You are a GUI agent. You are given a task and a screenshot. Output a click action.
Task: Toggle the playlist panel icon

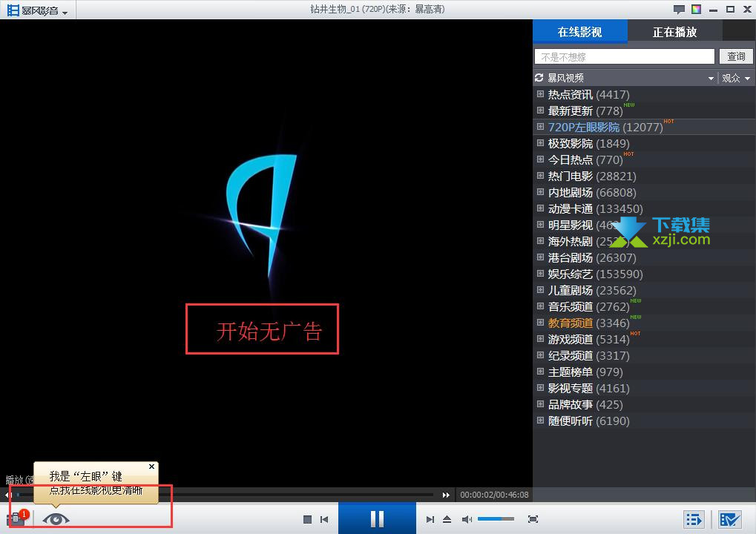pos(694,520)
